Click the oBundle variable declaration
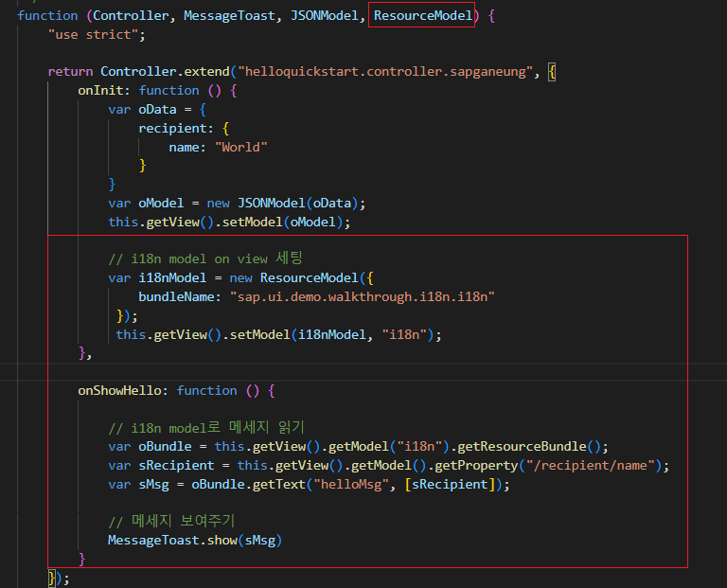The image size is (727, 588). pyautogui.click(x=165, y=447)
